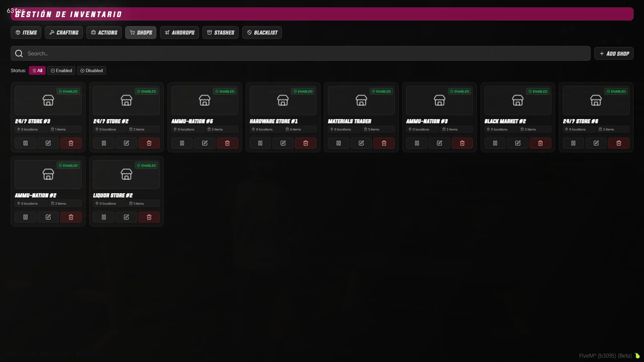This screenshot has width=644, height=362.
Task: Switch to the Airdrops tab
Action: (x=180, y=32)
